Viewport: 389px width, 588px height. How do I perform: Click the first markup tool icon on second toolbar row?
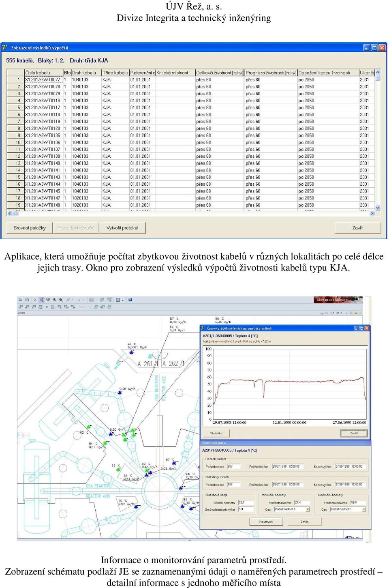[x=21, y=307]
